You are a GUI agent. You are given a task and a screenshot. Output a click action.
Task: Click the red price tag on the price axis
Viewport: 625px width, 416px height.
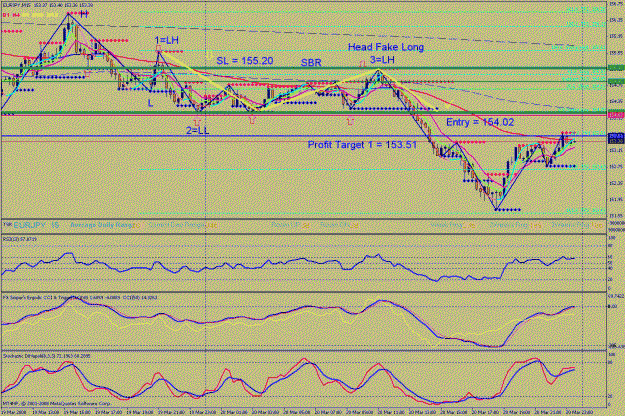point(616,115)
